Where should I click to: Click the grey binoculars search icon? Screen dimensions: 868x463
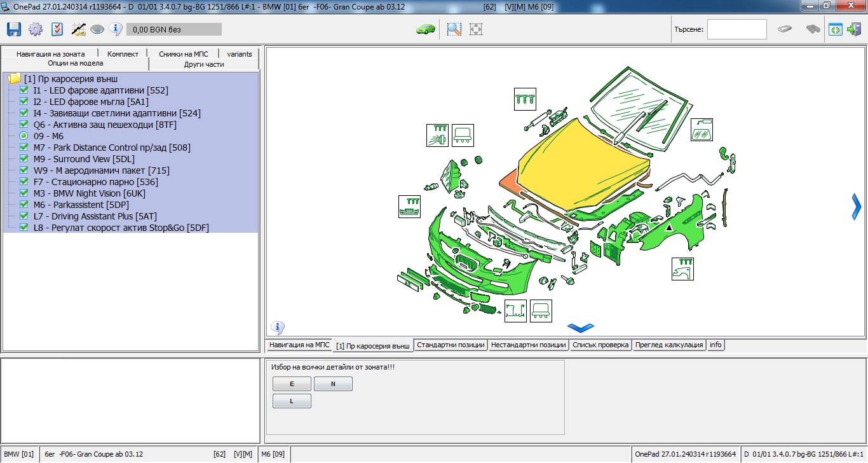pos(813,29)
